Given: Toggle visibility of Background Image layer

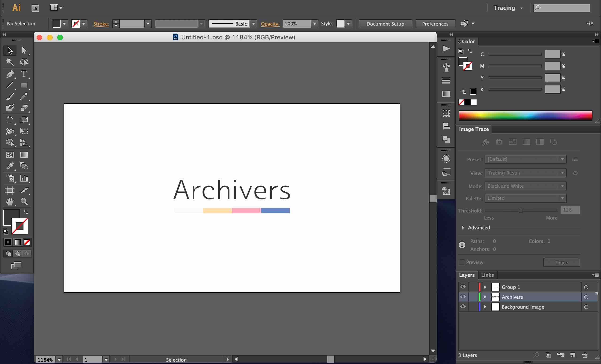Looking at the screenshot, I should point(463,307).
